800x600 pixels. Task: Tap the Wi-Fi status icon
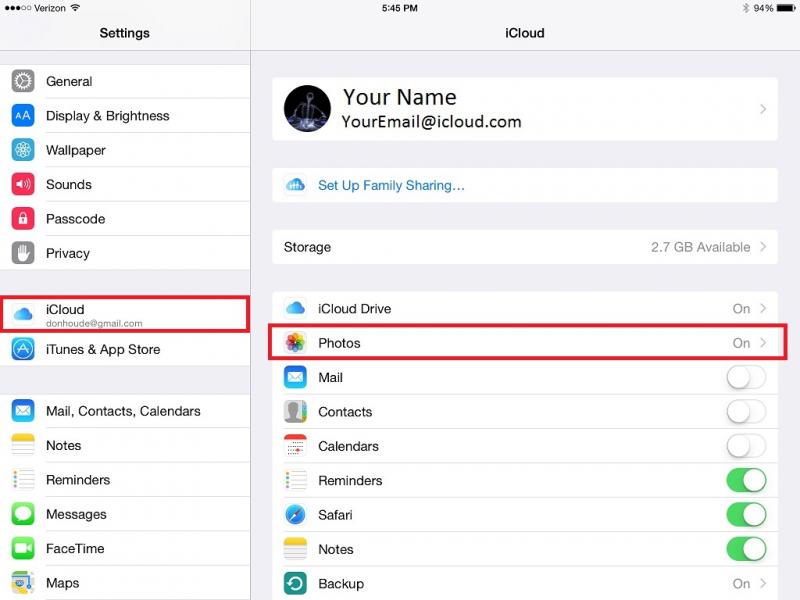click(76, 8)
